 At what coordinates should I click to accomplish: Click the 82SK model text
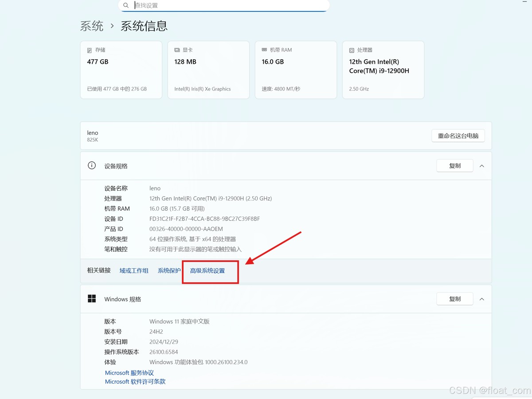pos(93,140)
